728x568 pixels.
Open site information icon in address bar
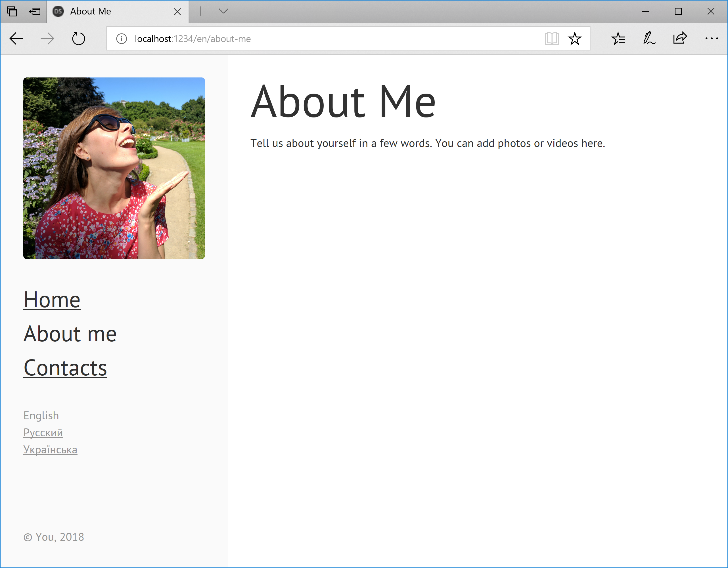pos(121,39)
